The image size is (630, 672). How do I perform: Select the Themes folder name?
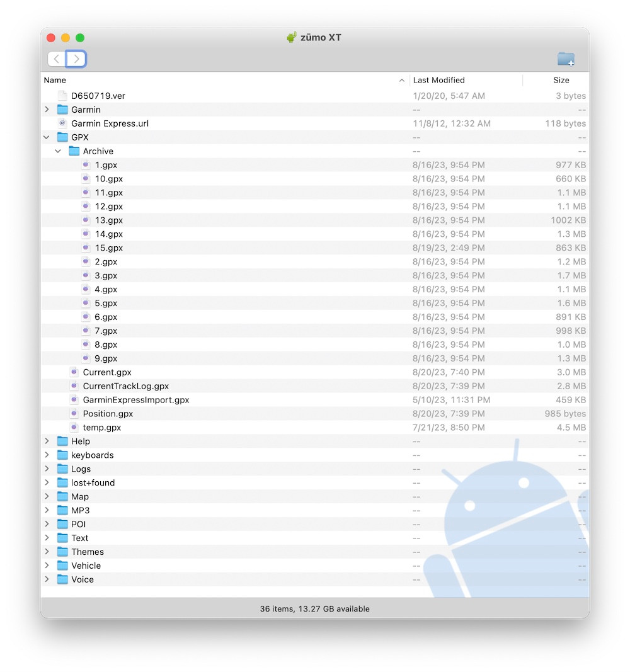88,552
